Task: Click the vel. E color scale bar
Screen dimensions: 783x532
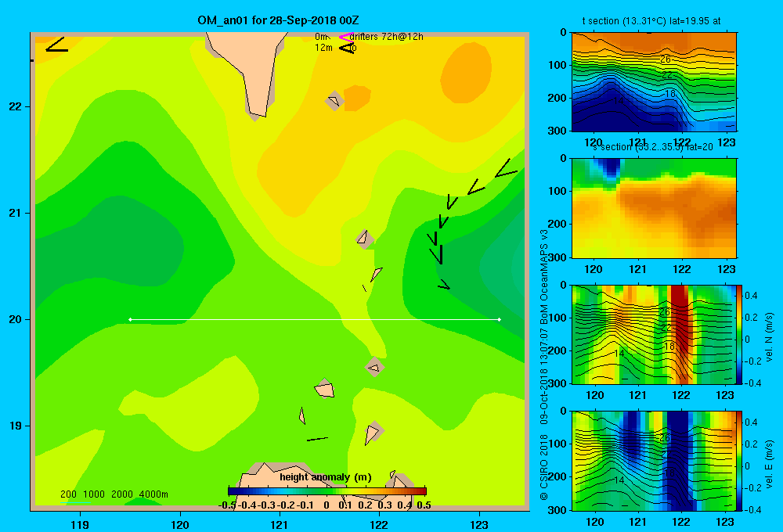Action: tap(740, 461)
